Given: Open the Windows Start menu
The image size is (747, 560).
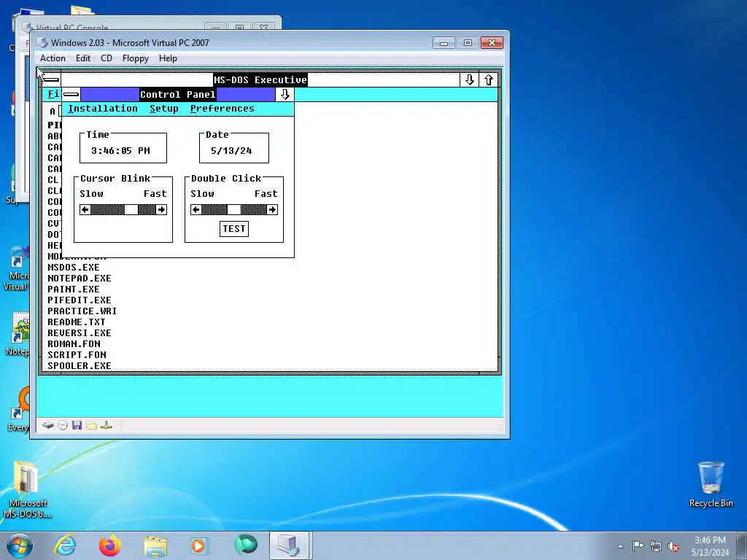Looking at the screenshot, I should [x=20, y=545].
